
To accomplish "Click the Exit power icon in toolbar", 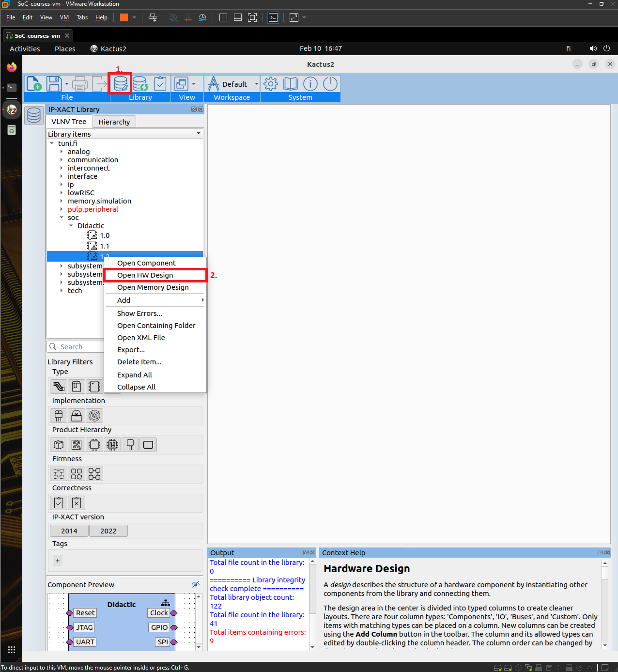I will [x=330, y=84].
